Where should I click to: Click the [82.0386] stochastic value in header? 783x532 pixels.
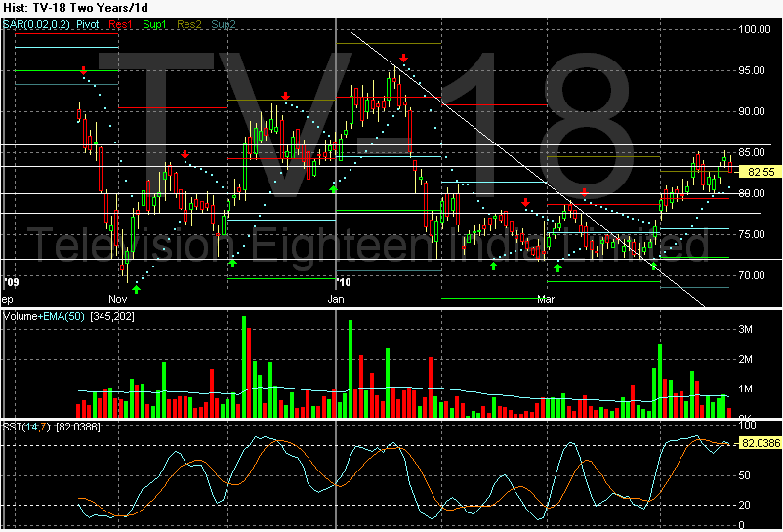[x=77, y=427]
